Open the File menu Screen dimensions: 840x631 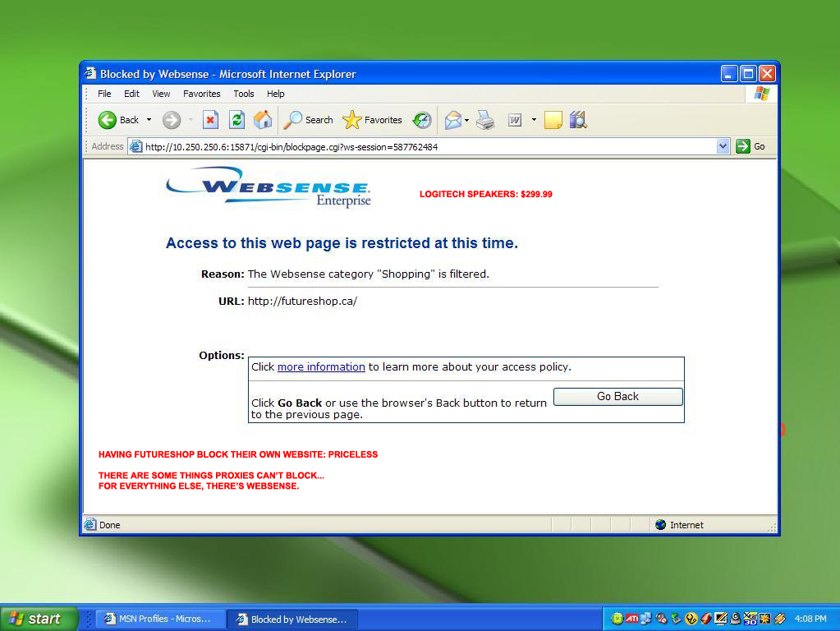tap(104, 94)
